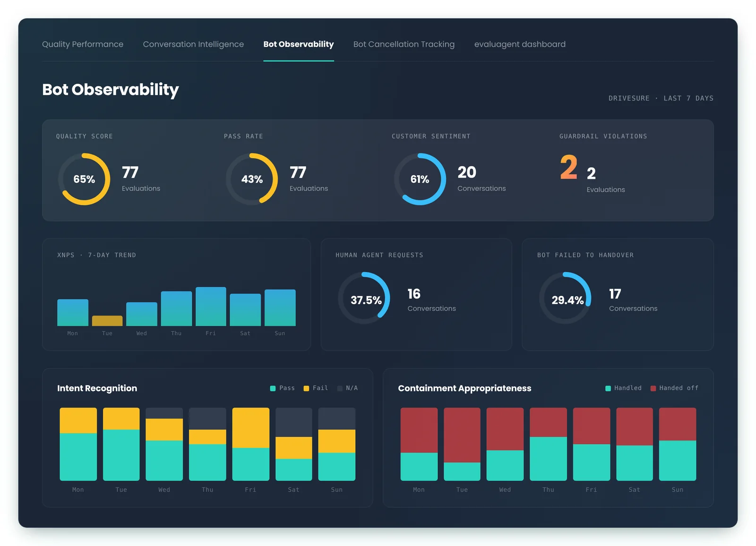Click the XNPS · 7-DAY TREND heading

[x=97, y=255]
